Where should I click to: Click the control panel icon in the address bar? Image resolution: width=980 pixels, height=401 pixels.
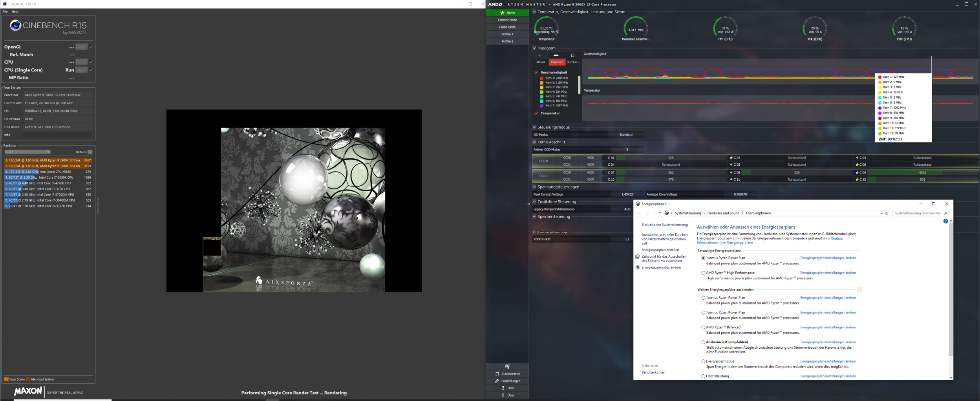(667, 213)
